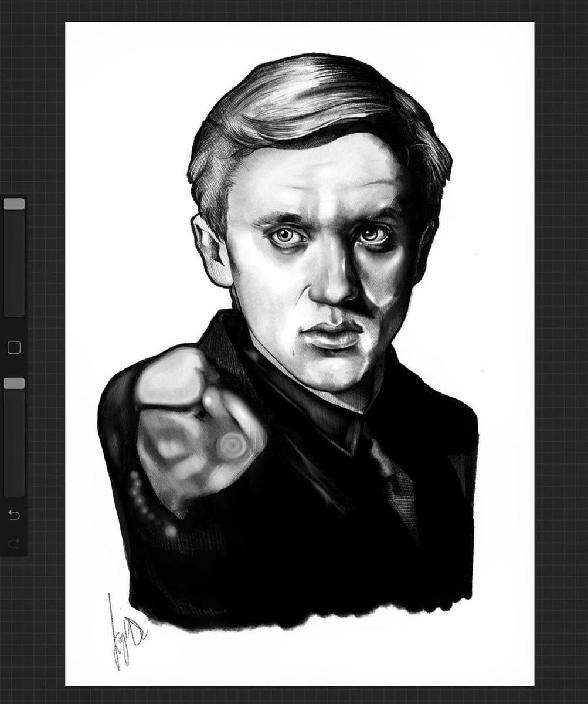Undo the last stroke with undo arrow
Image resolution: width=588 pixels, height=704 pixels.
tap(14, 515)
